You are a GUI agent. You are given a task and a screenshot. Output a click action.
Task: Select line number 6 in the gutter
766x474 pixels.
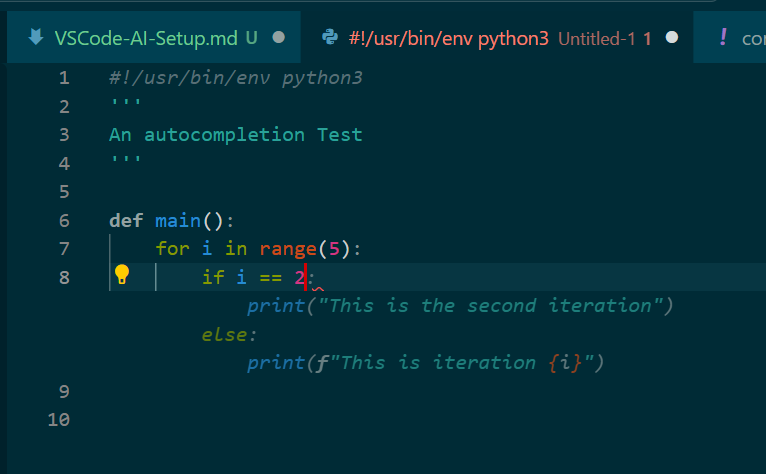[x=64, y=220]
